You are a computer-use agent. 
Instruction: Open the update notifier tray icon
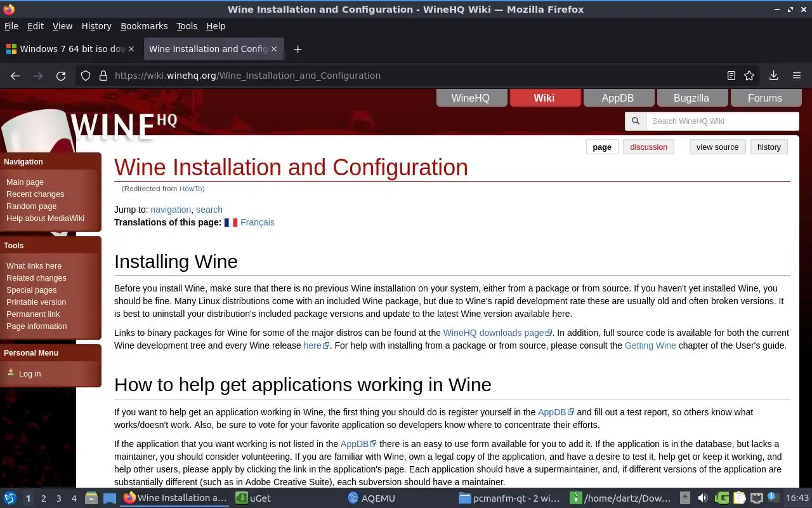point(773,498)
